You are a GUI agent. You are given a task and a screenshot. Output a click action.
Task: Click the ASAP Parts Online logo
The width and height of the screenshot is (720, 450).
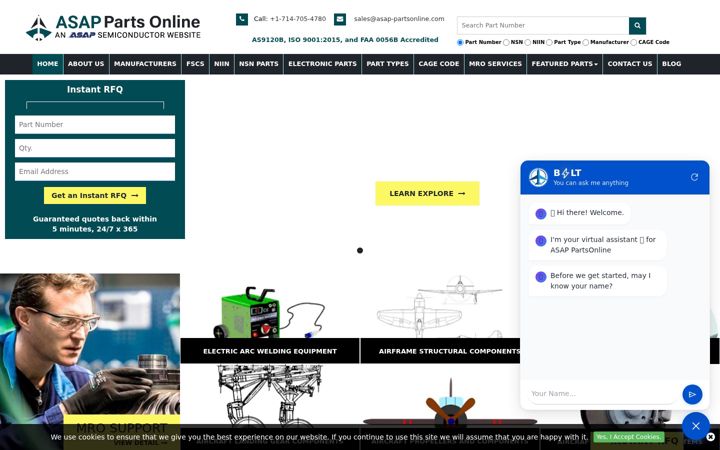point(113,28)
